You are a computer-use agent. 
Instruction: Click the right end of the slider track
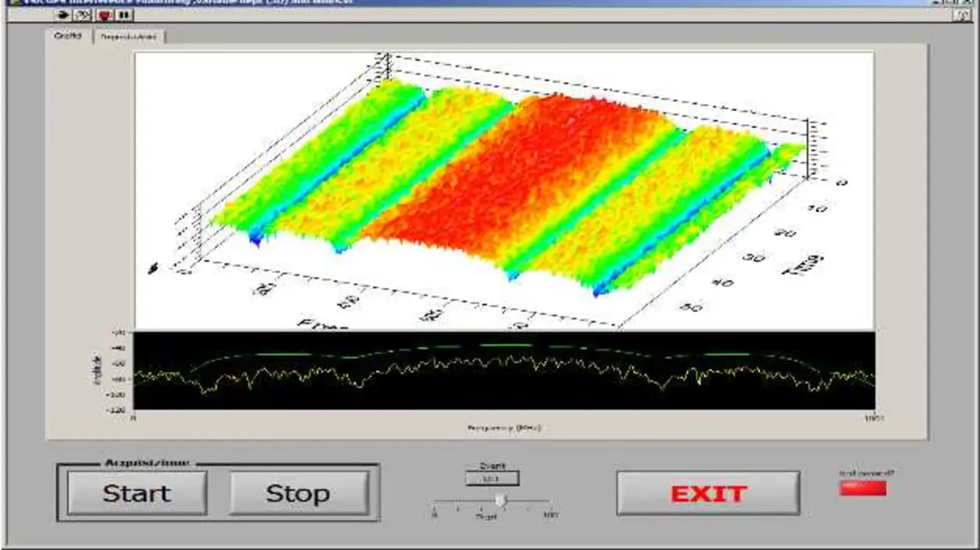click(548, 502)
